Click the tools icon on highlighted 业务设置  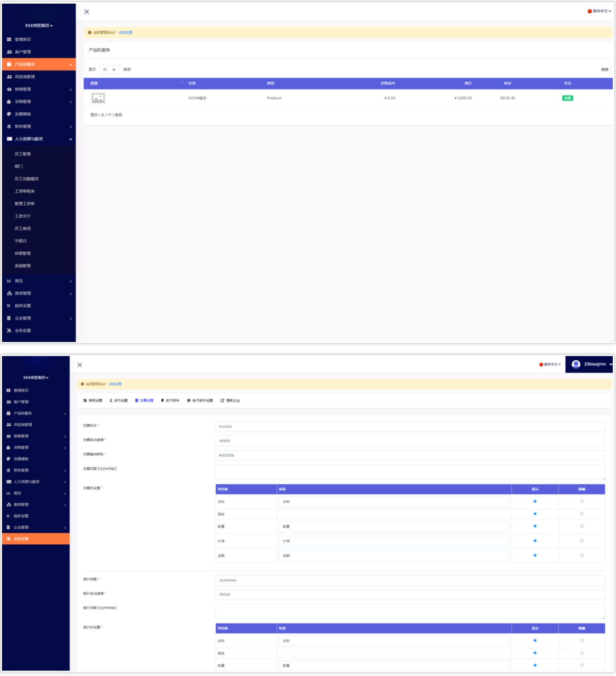(8, 539)
